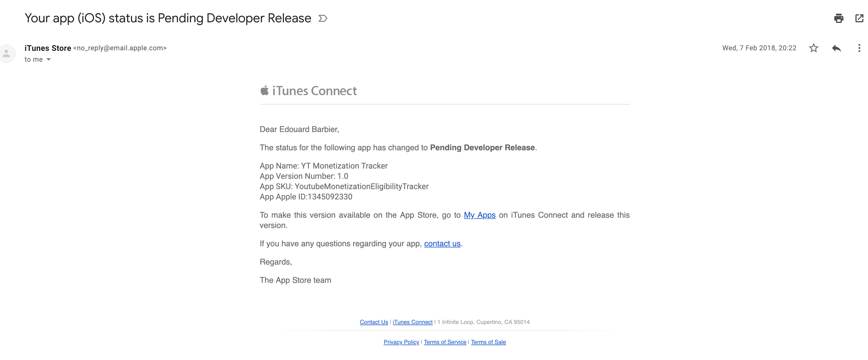Image resolution: width=868 pixels, height=360 pixels.
Task: Click the sender profile avatar icon
Action: coord(8,52)
